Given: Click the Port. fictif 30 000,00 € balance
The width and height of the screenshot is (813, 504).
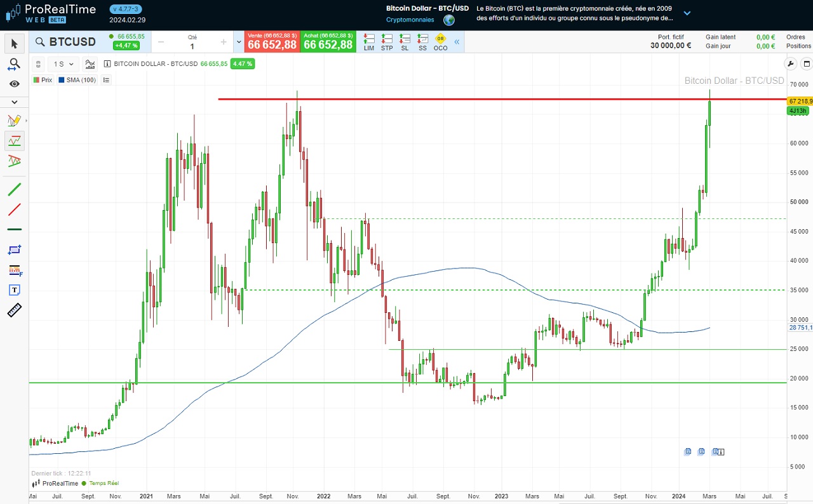Looking at the screenshot, I should coord(671,42).
